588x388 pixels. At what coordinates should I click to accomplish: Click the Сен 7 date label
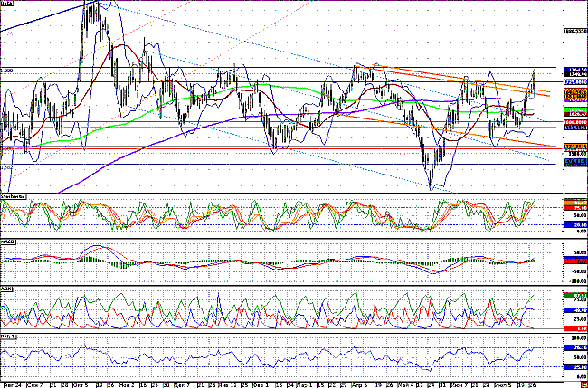point(35,385)
